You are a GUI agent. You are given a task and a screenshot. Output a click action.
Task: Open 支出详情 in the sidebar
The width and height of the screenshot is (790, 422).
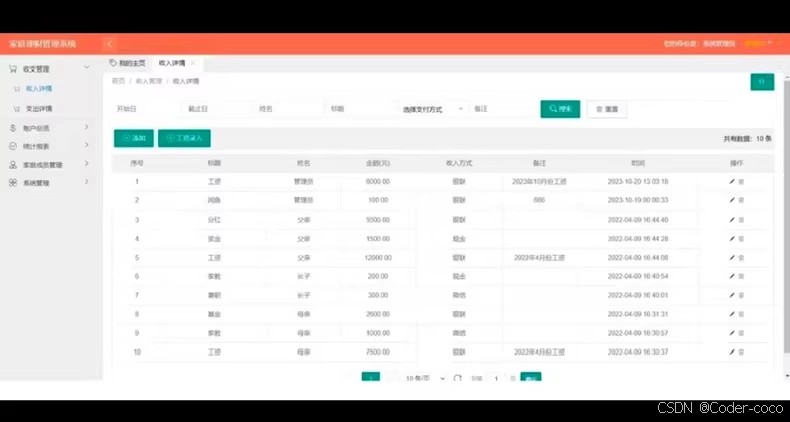(39, 108)
